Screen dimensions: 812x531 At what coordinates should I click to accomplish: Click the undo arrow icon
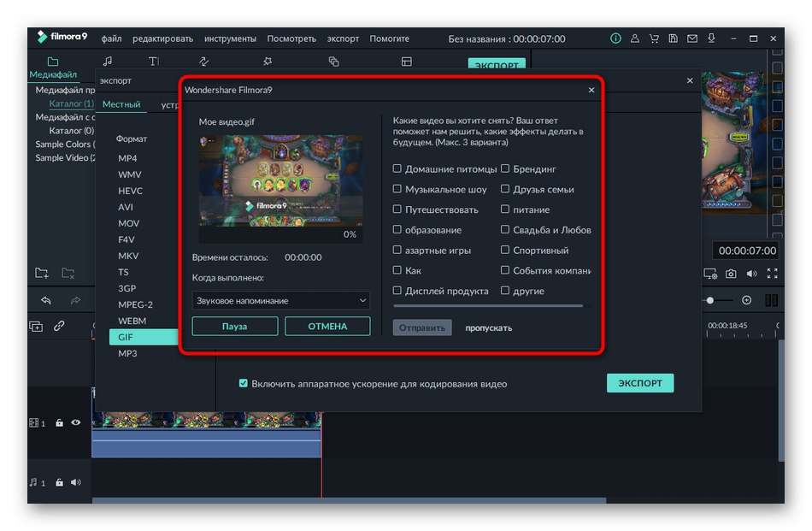click(x=46, y=300)
